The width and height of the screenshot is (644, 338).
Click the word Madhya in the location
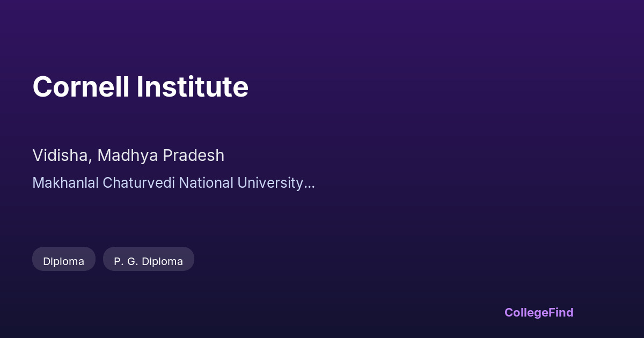pyautogui.click(x=128, y=156)
